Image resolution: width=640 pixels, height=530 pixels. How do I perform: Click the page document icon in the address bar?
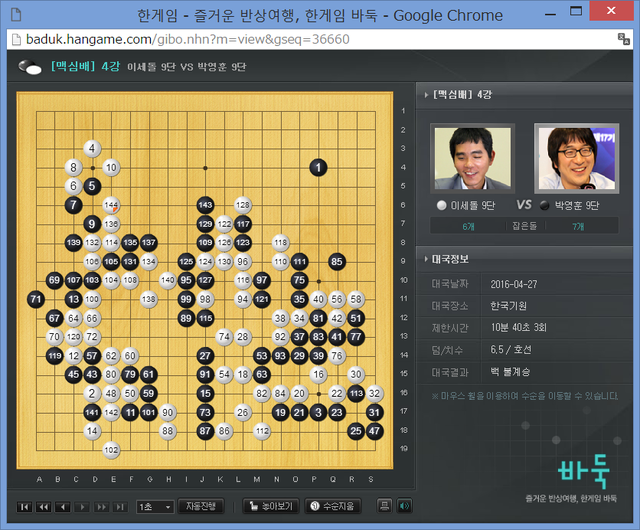16,40
